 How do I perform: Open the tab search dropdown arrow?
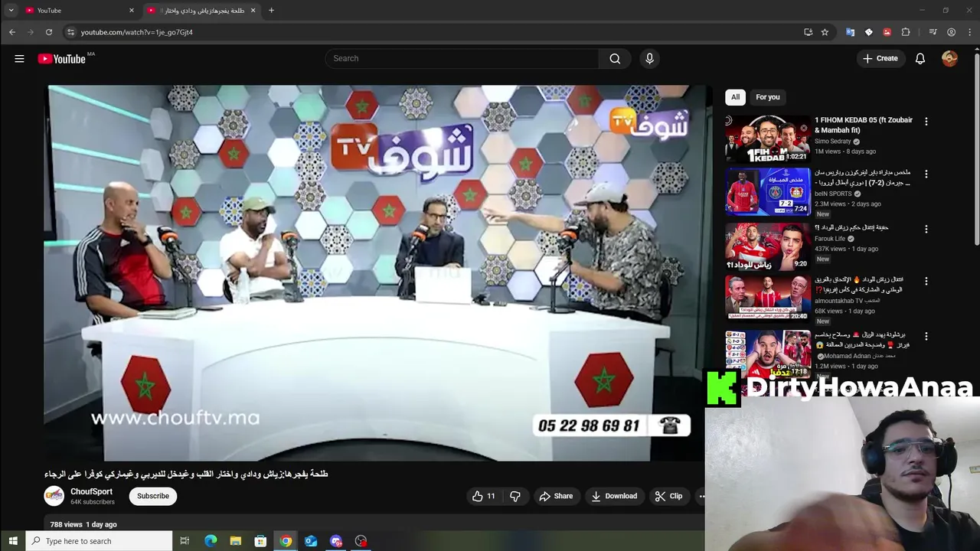point(11,10)
